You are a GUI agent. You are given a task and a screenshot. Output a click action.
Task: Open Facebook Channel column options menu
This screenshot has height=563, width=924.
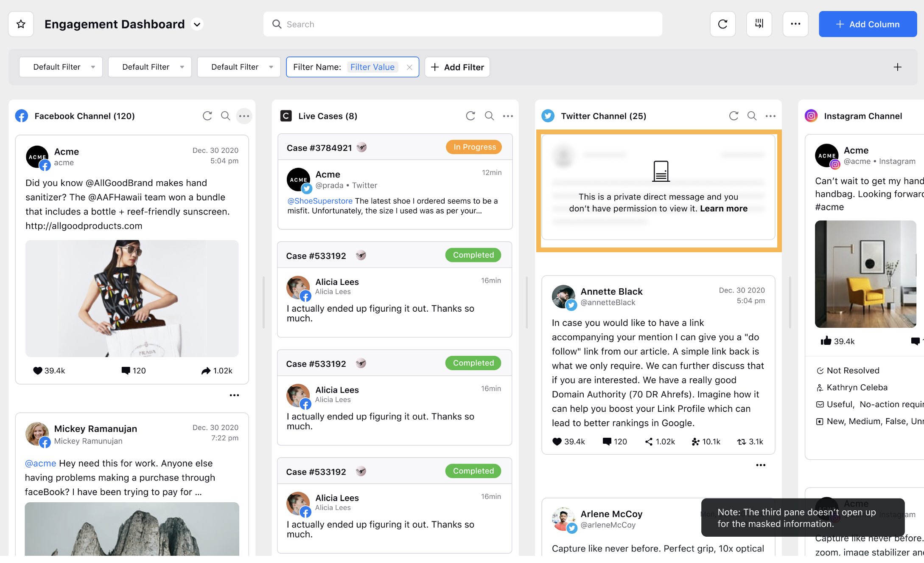coord(244,116)
